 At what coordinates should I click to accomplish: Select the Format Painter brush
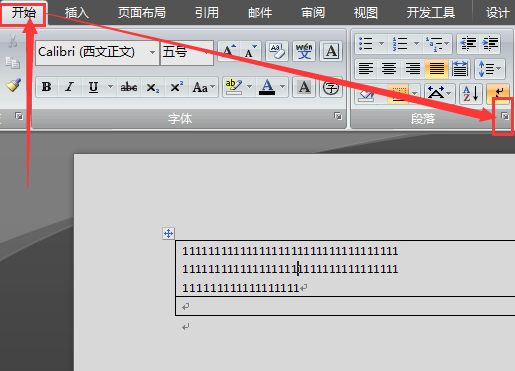pyautogui.click(x=13, y=85)
